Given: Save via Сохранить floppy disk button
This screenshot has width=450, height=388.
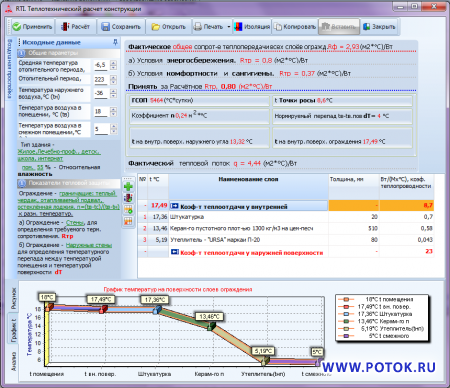Looking at the screenshot, I should coord(121,27).
